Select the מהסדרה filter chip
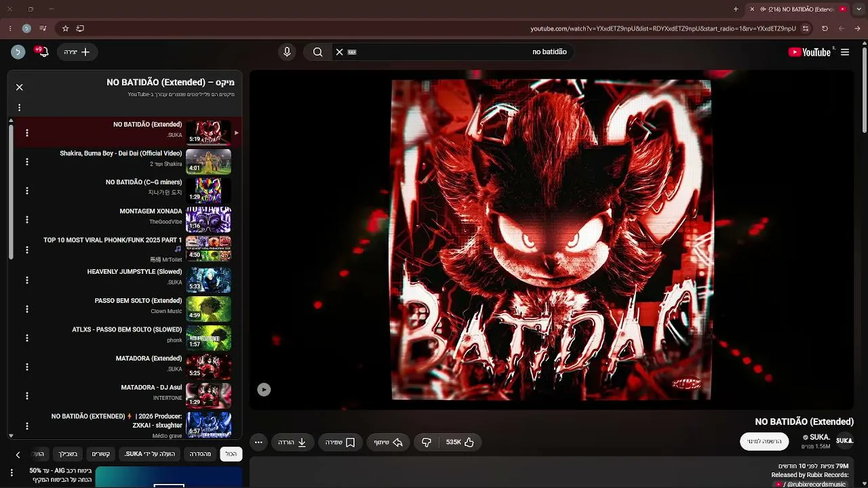Viewport: 868px width, 488px height. point(200,454)
